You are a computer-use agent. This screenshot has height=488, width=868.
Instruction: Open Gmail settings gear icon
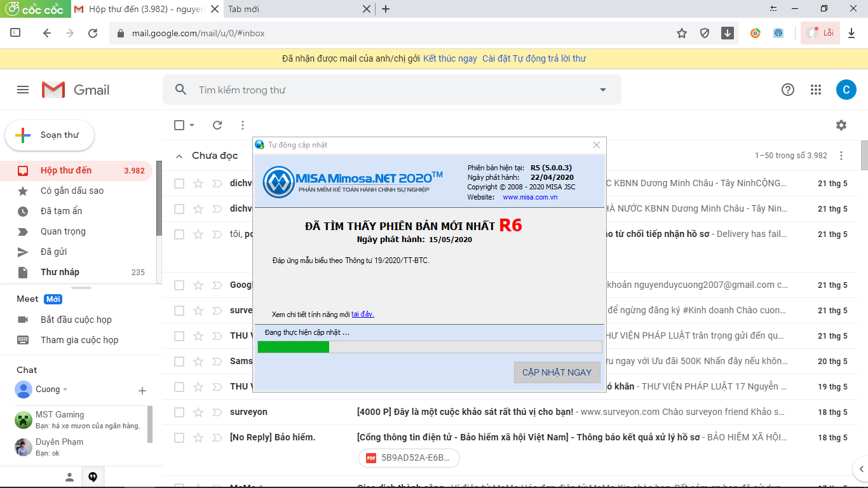[841, 125]
